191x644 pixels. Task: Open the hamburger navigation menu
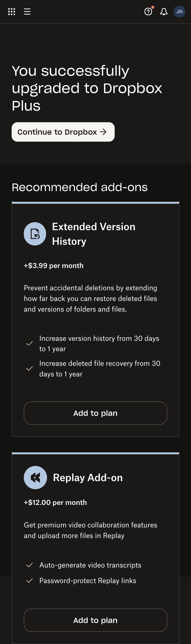point(27,11)
